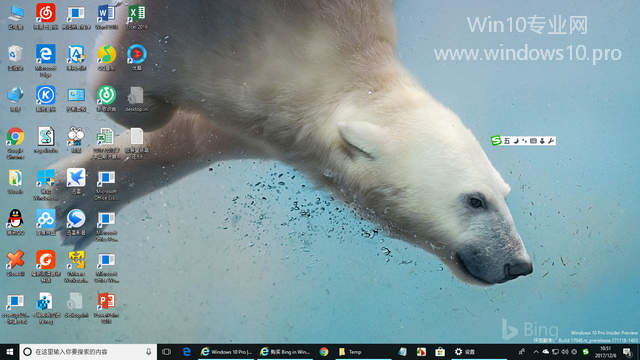Launch the Excel desktop shortcut

137,16
